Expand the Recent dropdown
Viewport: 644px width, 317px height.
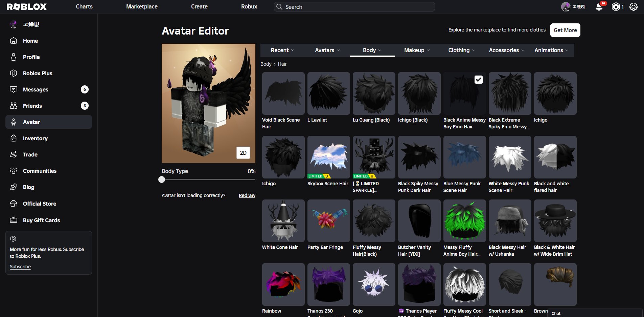(x=282, y=50)
